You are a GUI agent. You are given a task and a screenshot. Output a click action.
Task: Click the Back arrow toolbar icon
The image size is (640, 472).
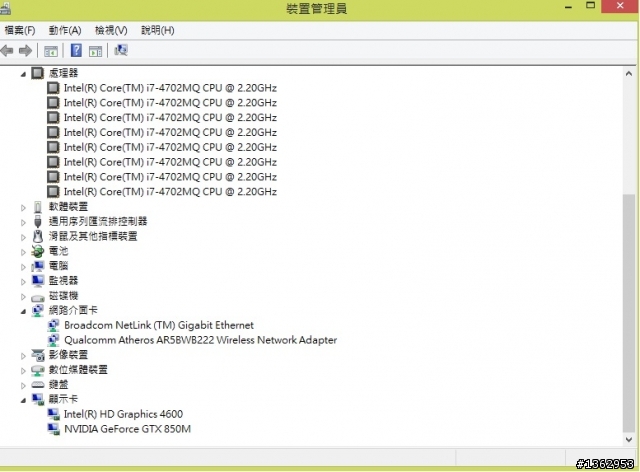click(7, 51)
